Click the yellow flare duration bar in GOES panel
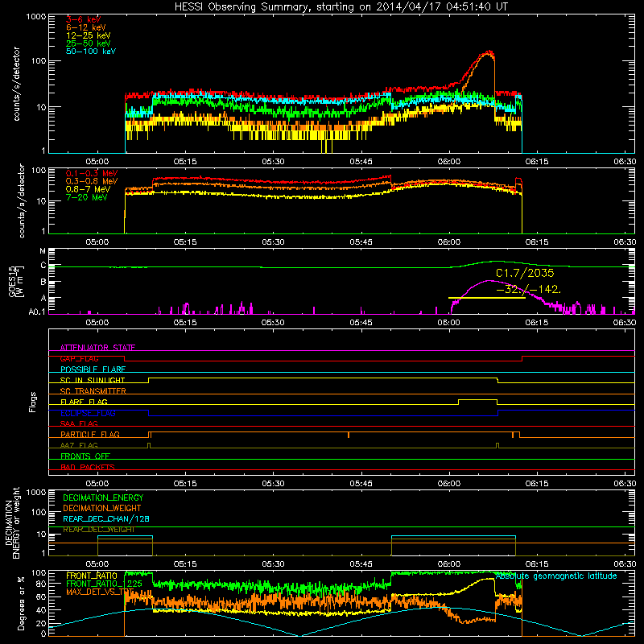The image size is (644, 644). click(x=487, y=297)
